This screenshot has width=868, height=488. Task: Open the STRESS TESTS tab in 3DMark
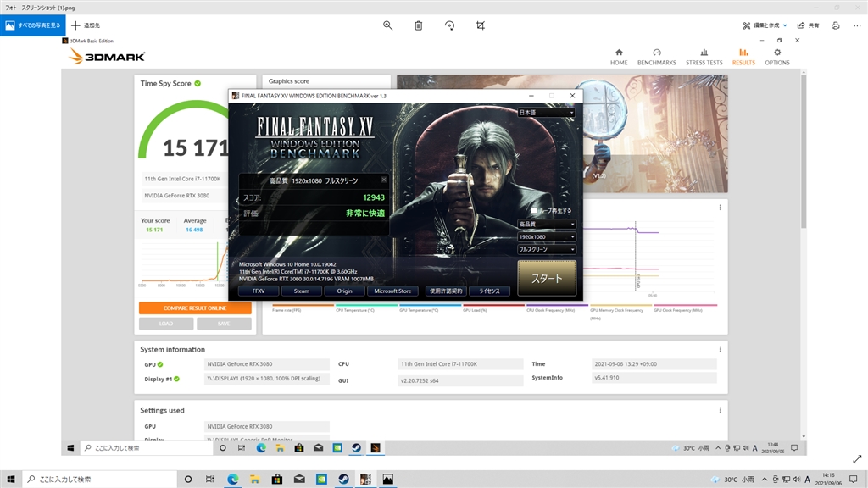(x=704, y=57)
